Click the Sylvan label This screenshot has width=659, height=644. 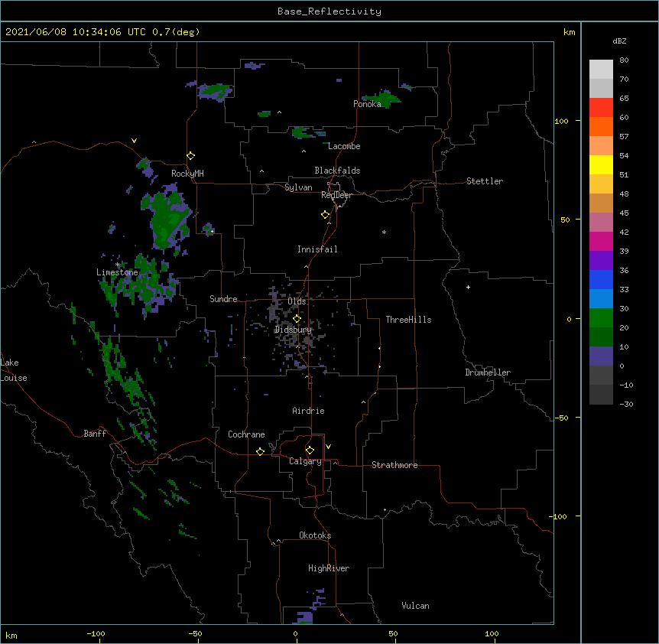point(298,187)
